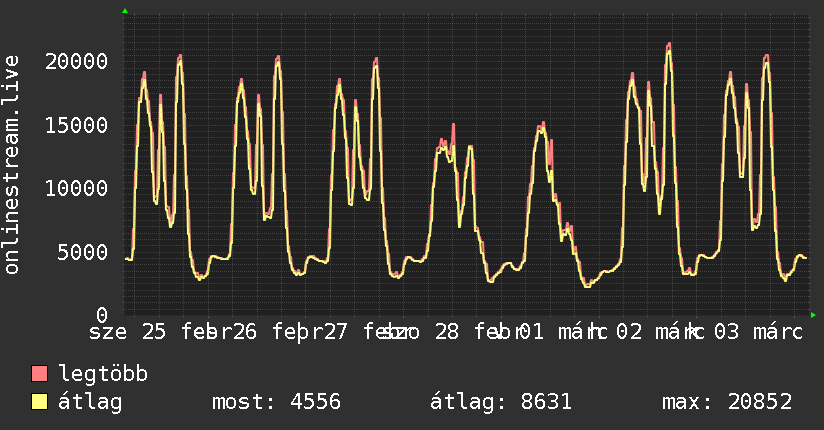
Task: Click the 10000 y-axis label
Action: (77, 188)
